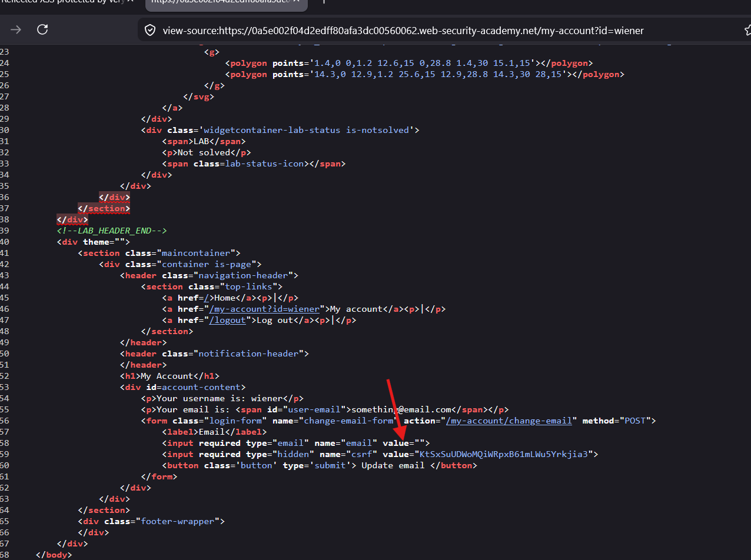
Task: Click the "container is-page" class value
Action: pyautogui.click(x=206, y=264)
